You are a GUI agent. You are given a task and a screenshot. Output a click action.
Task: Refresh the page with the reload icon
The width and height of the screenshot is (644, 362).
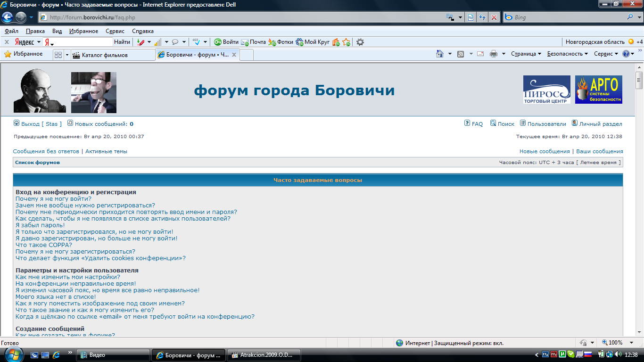[482, 17]
